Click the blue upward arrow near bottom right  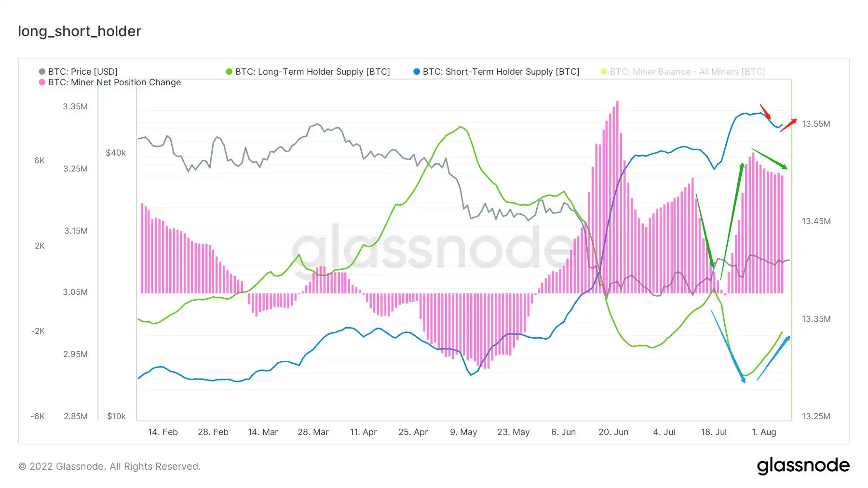773,358
